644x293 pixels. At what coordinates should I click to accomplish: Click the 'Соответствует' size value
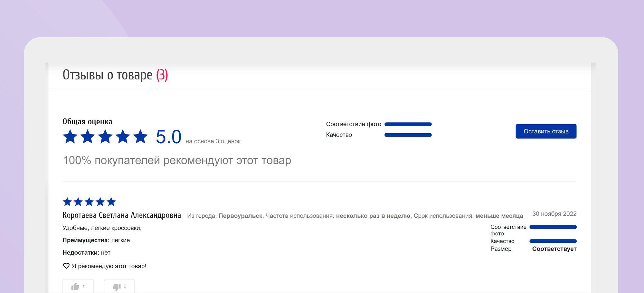pyautogui.click(x=554, y=249)
